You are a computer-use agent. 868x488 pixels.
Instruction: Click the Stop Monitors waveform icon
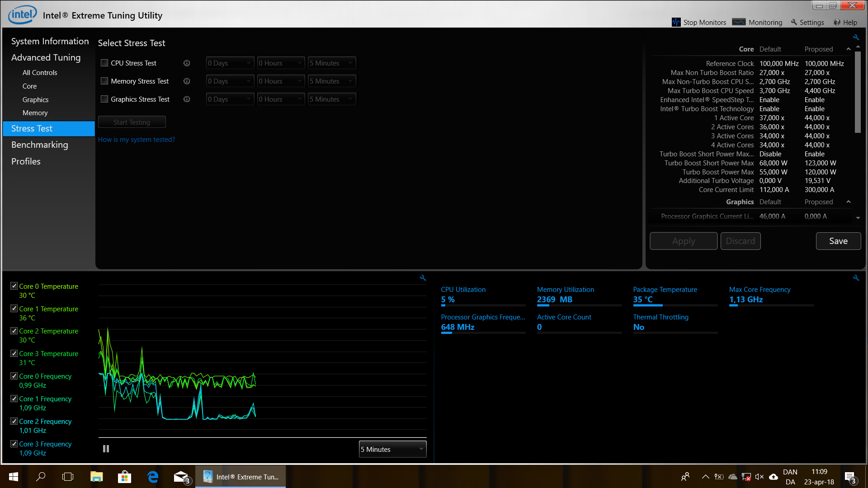[676, 22]
